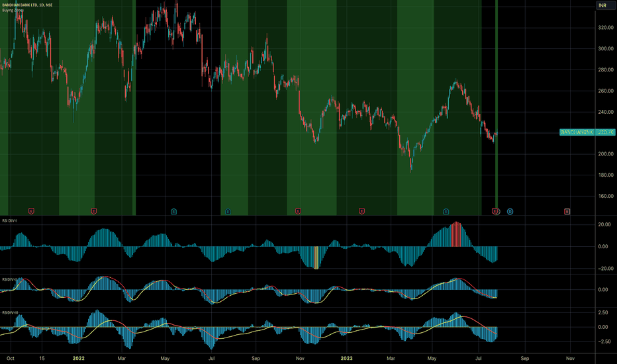Click the 280.00 price axis label
617x364 pixels.
point(606,69)
